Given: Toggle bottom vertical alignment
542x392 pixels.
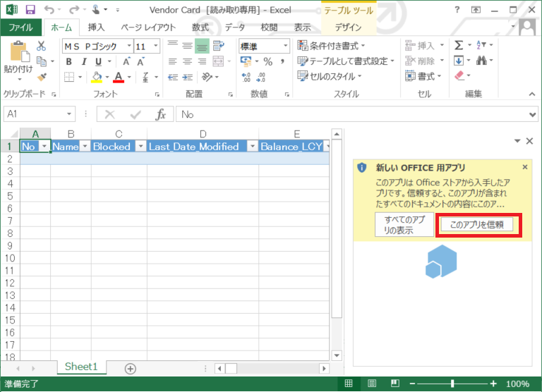Looking at the screenshot, I should (203, 46).
